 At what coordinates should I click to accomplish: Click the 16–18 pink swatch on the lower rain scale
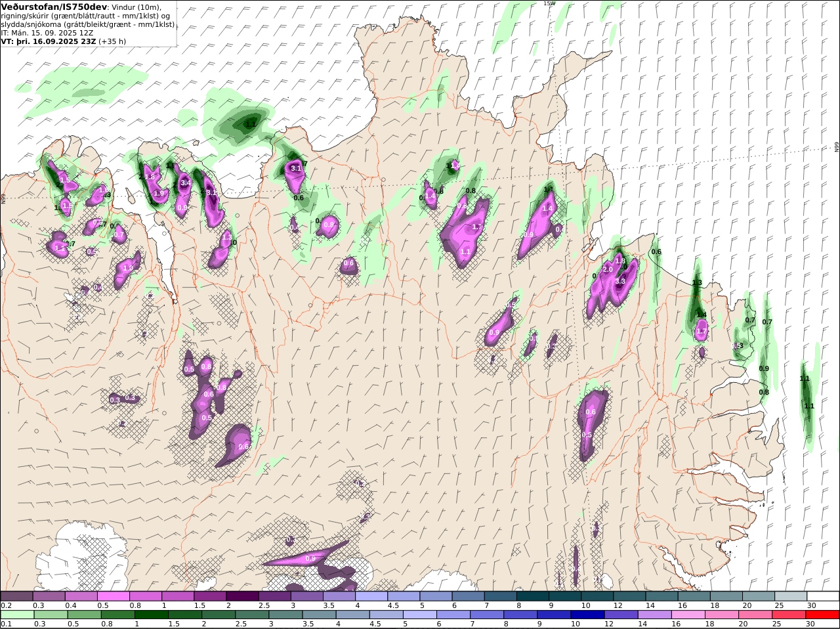tap(688, 615)
